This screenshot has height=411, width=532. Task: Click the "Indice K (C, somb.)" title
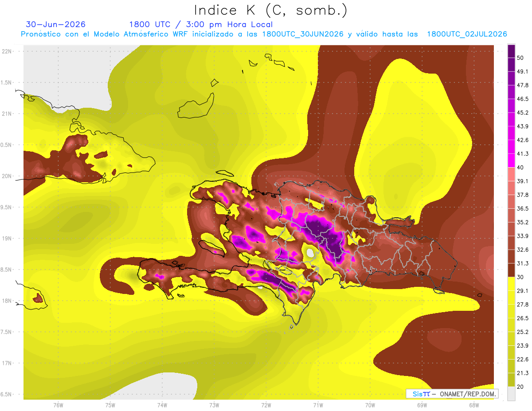[271, 10]
